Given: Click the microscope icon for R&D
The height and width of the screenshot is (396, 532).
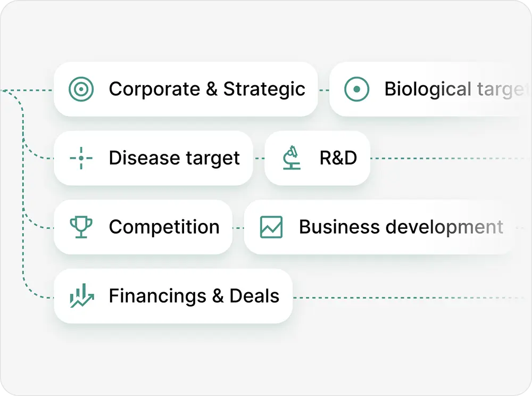Looking at the screenshot, I should click(x=292, y=158).
